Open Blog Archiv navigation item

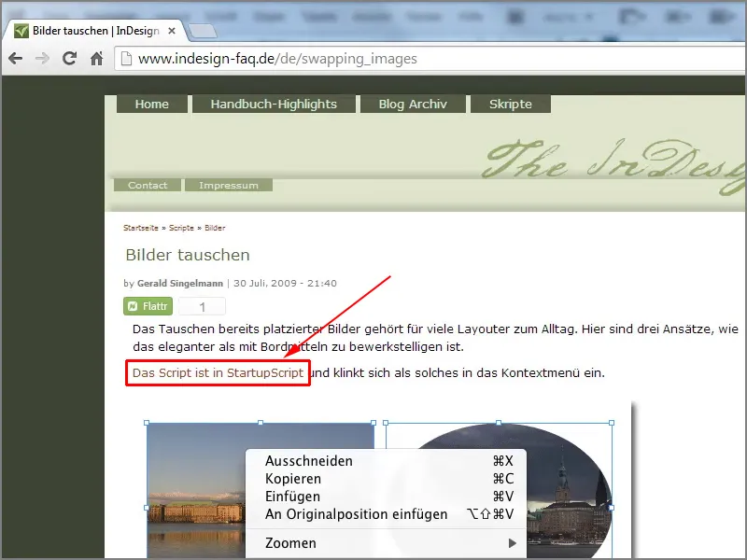pyautogui.click(x=413, y=104)
